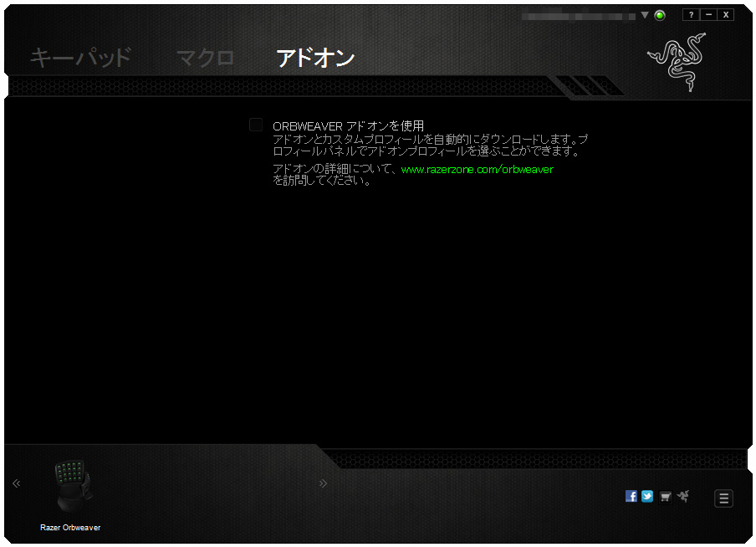Screen dimensions: 756x547
Task: Open the Razer store cart icon
Action: coord(666,496)
